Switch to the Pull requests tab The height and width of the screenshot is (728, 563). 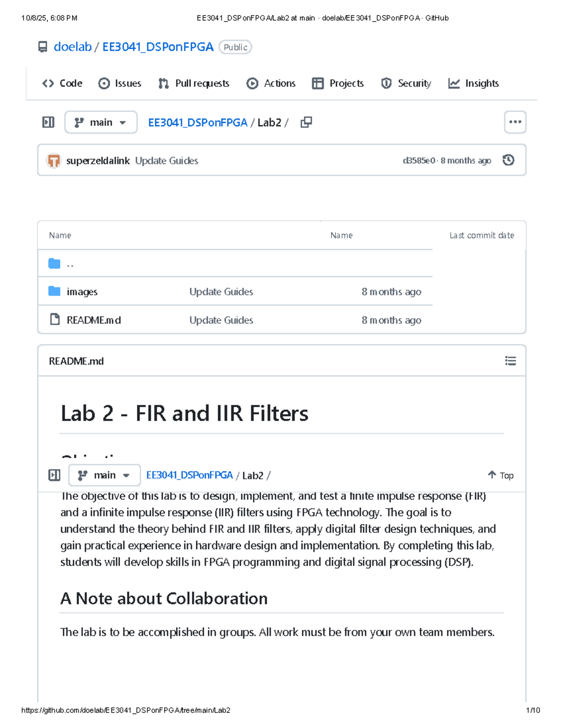tap(194, 83)
